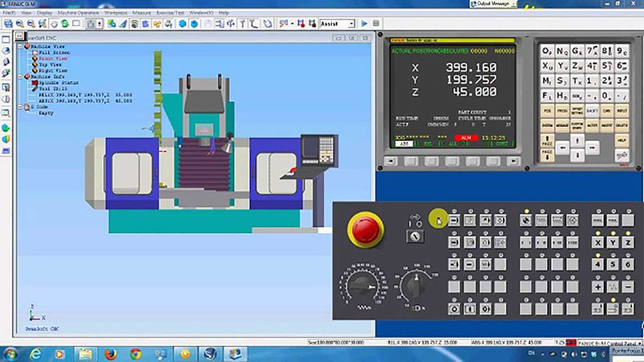
Task: Click the EOB key on the MDI keypad
Action: pos(577,96)
